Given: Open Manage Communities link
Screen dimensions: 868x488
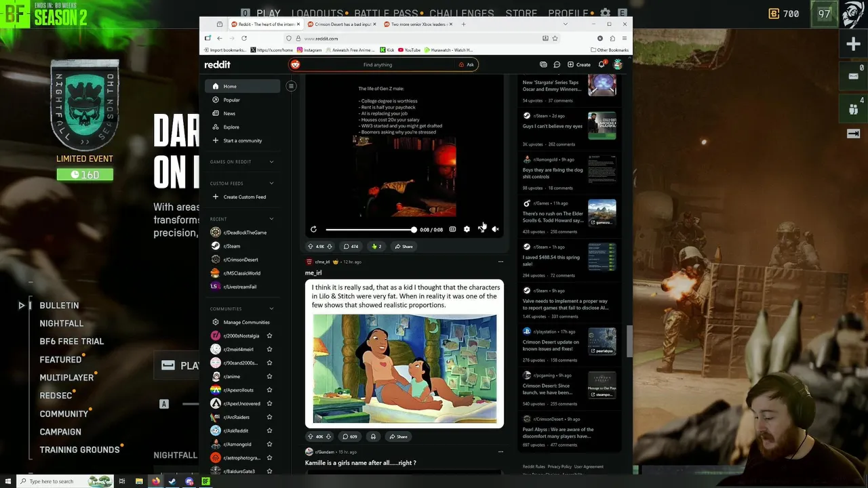Looking at the screenshot, I should coord(242,322).
